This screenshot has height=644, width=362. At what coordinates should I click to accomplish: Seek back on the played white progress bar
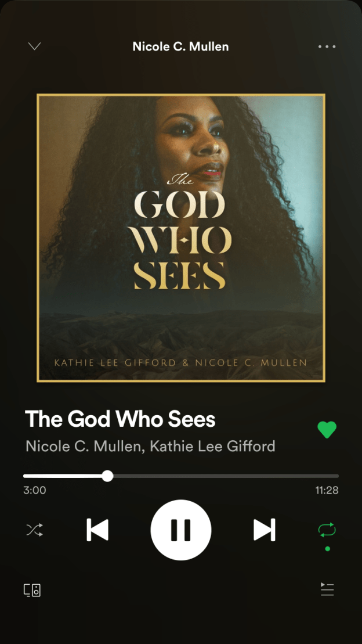(x=63, y=476)
